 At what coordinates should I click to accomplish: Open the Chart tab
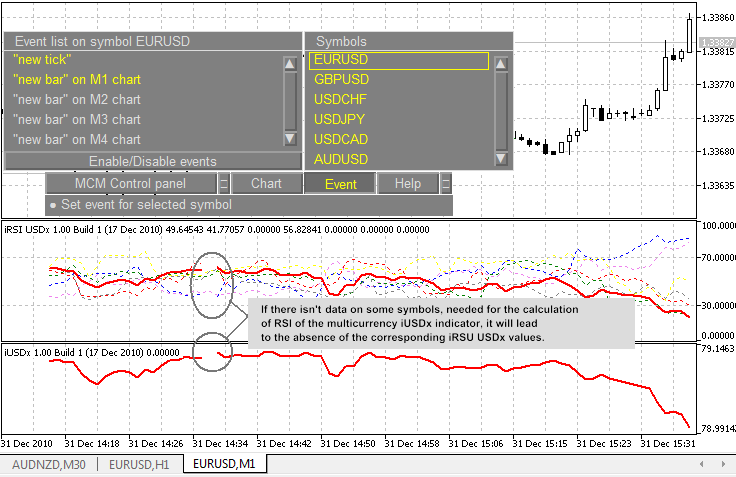[267, 184]
